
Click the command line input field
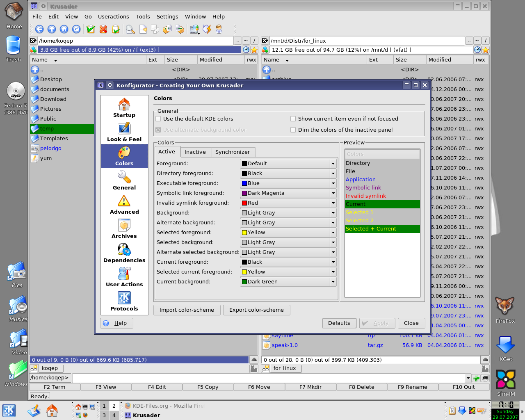[268, 378]
